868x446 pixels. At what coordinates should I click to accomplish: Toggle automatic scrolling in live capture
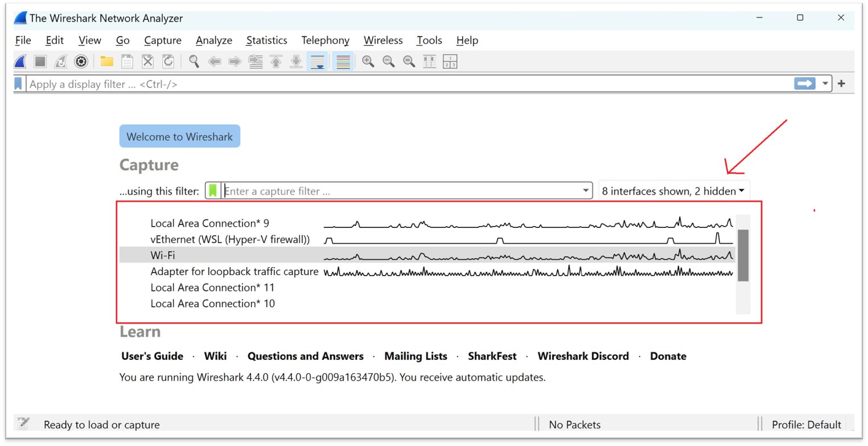(x=317, y=61)
